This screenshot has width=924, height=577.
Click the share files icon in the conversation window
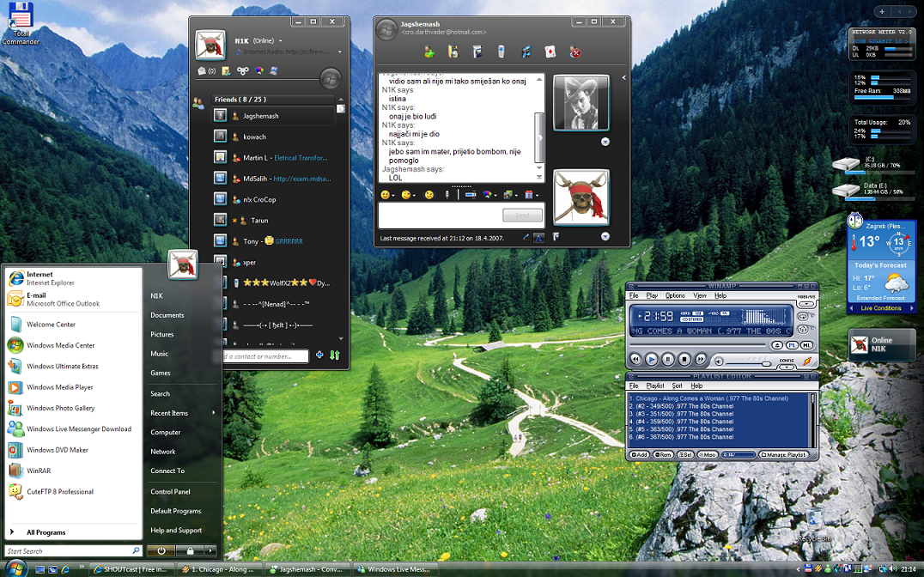[x=453, y=52]
